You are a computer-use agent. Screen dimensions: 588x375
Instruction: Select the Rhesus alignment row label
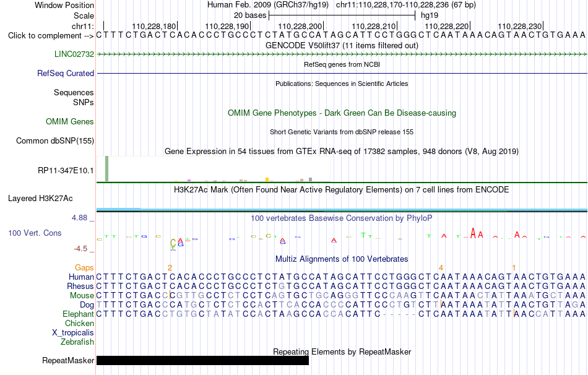coord(80,286)
